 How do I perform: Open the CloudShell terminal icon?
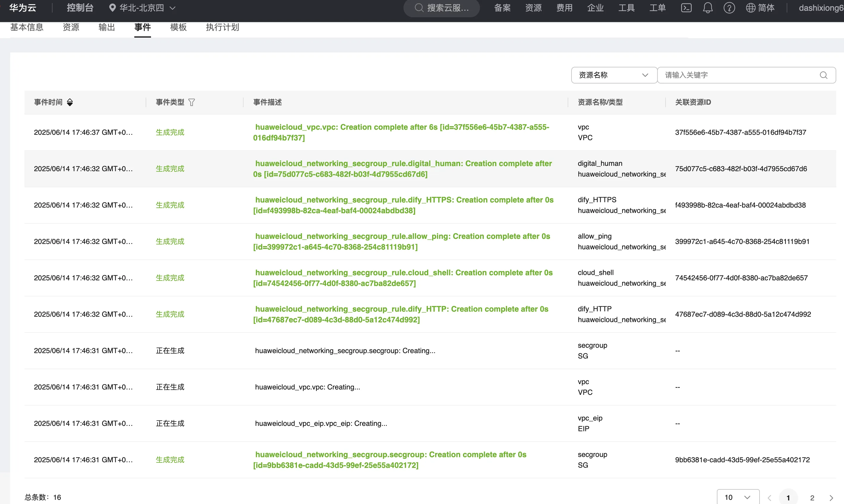click(686, 8)
